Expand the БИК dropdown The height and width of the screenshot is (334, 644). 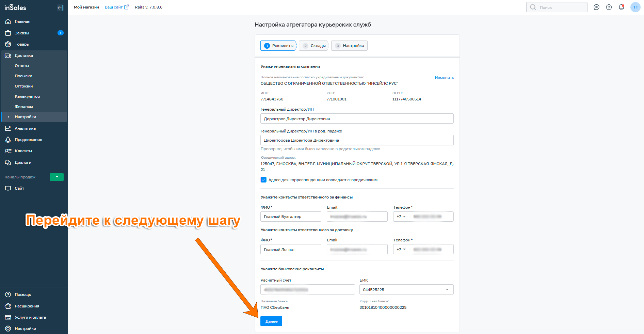[x=447, y=290]
